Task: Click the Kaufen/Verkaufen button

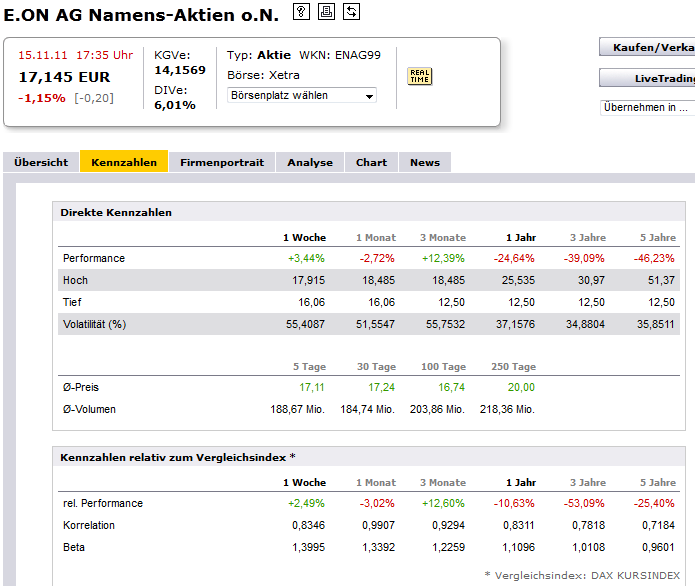Action: (647, 47)
